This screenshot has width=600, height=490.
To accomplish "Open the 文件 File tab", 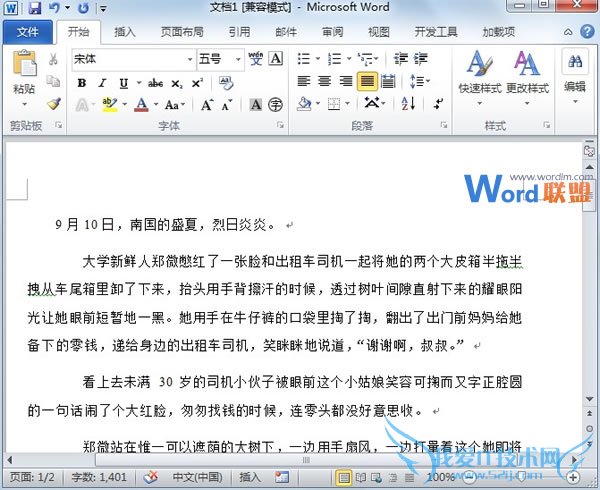I will click(x=28, y=32).
